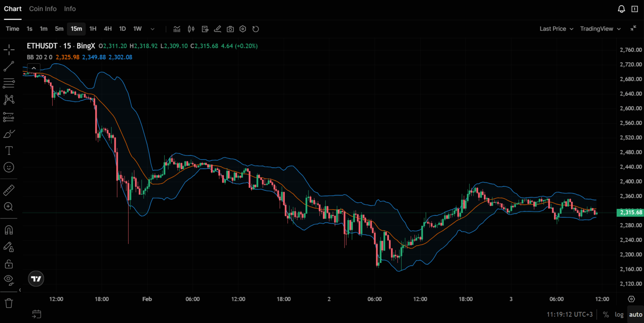This screenshot has width=644, height=323.
Task: Take a chart snapshot with the camera icon
Action: [x=230, y=29]
